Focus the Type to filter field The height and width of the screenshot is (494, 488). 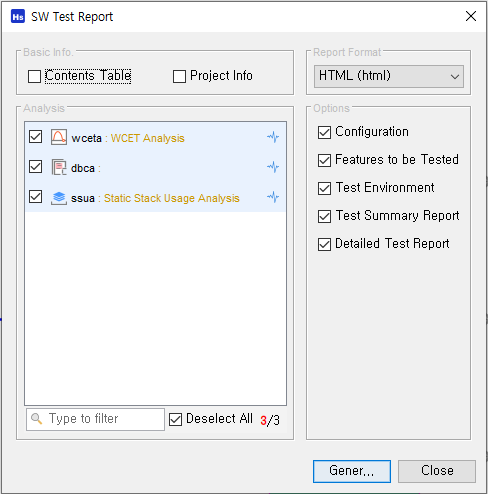coord(95,419)
